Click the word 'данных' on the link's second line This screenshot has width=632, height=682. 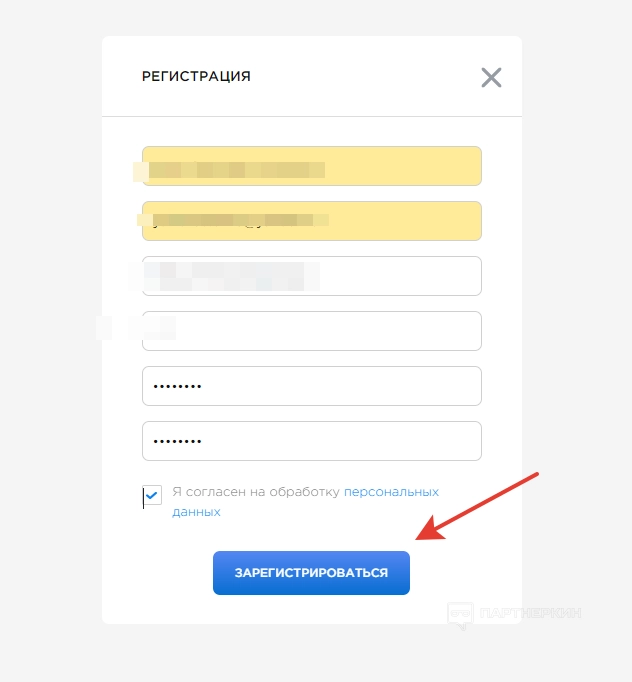pos(196,512)
